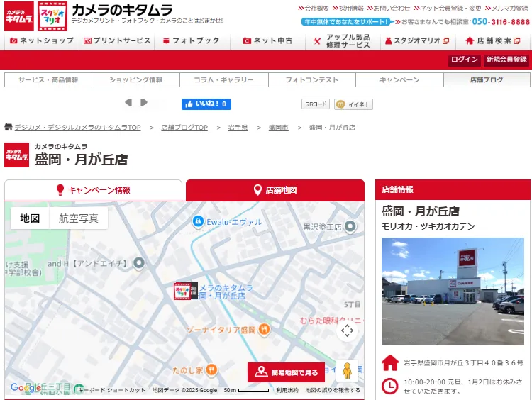This screenshot has width=532, height=400.
Task: Click the home icon in the breadcrumb
Action: point(9,127)
